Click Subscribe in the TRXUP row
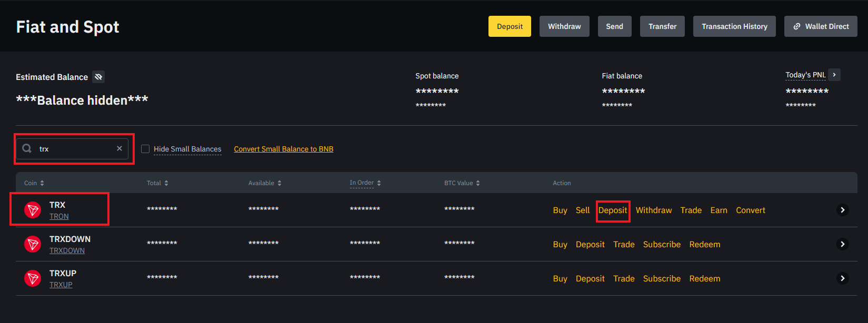868x323 pixels. coord(662,278)
